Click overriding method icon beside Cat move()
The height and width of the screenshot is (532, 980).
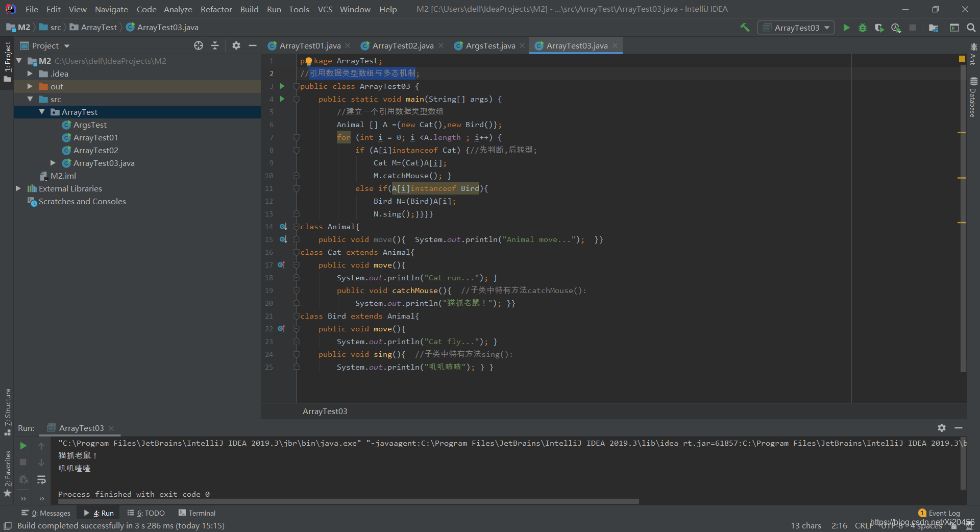pos(281,265)
